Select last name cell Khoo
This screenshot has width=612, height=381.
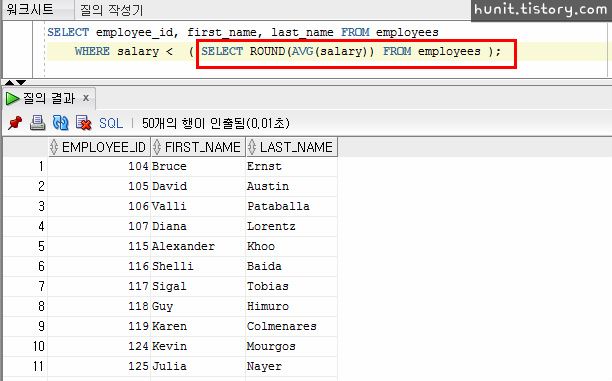[291, 246]
